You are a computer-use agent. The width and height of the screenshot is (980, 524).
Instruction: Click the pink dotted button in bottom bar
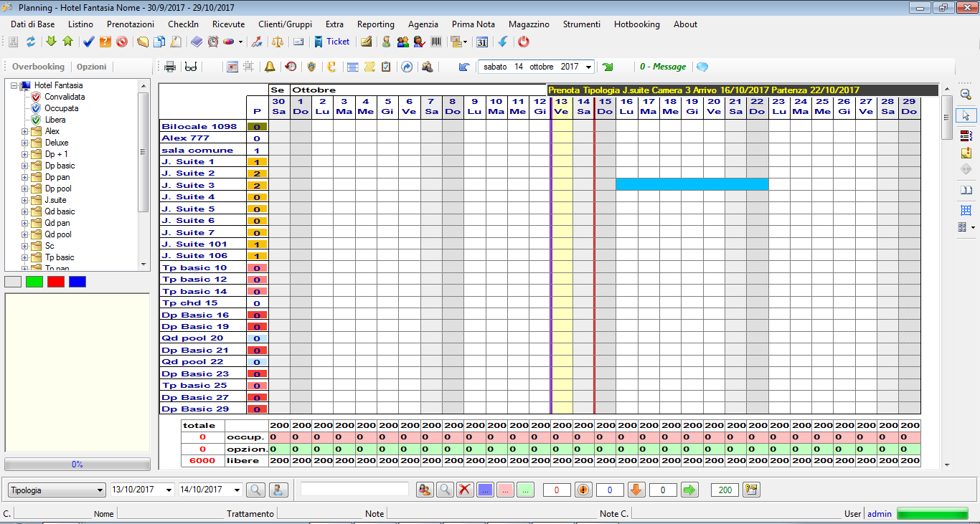(x=505, y=490)
